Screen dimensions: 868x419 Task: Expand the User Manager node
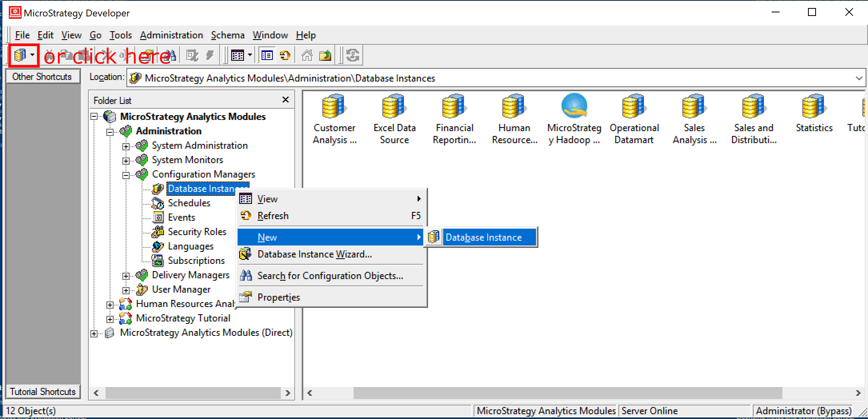[x=126, y=290]
